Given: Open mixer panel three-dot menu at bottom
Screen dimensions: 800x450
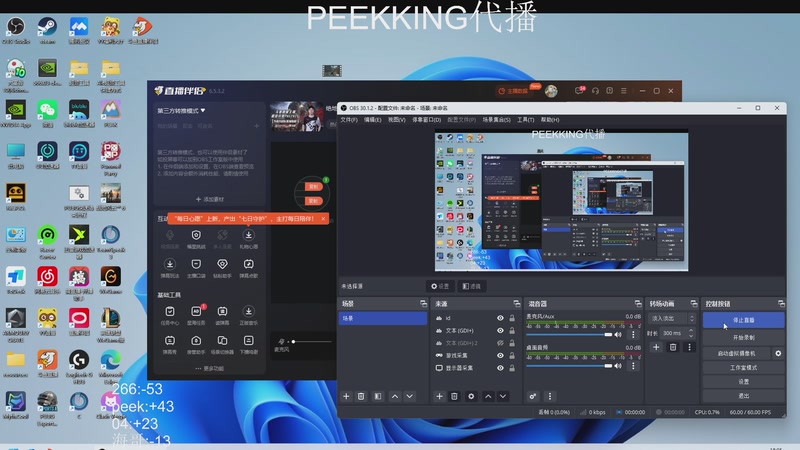Looking at the screenshot, I should click(x=549, y=396).
